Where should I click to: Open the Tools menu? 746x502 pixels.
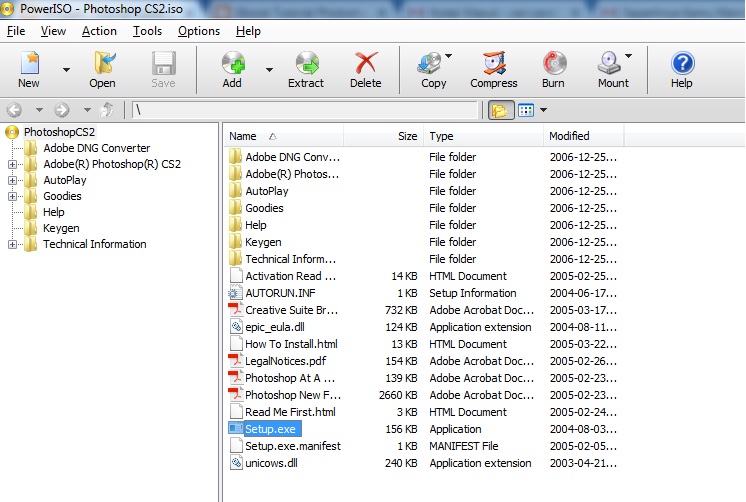(x=147, y=31)
